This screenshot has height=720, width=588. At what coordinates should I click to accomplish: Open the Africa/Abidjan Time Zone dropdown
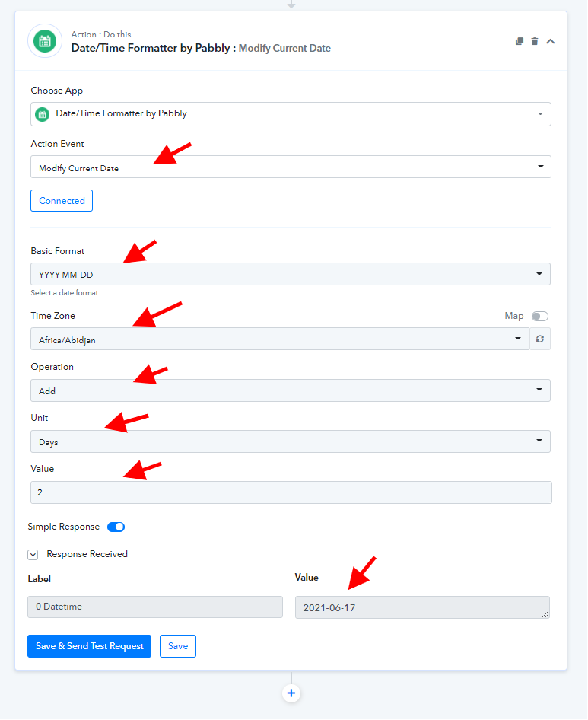[x=280, y=339]
